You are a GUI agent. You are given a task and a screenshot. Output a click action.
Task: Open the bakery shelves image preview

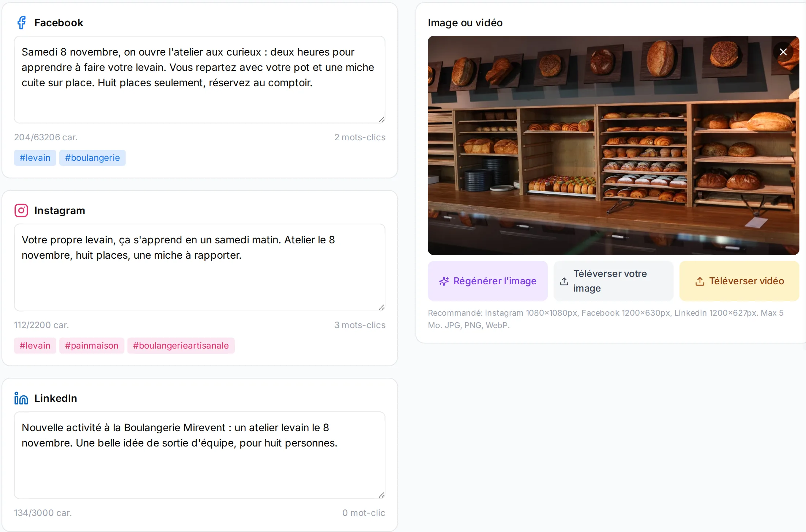point(613,145)
